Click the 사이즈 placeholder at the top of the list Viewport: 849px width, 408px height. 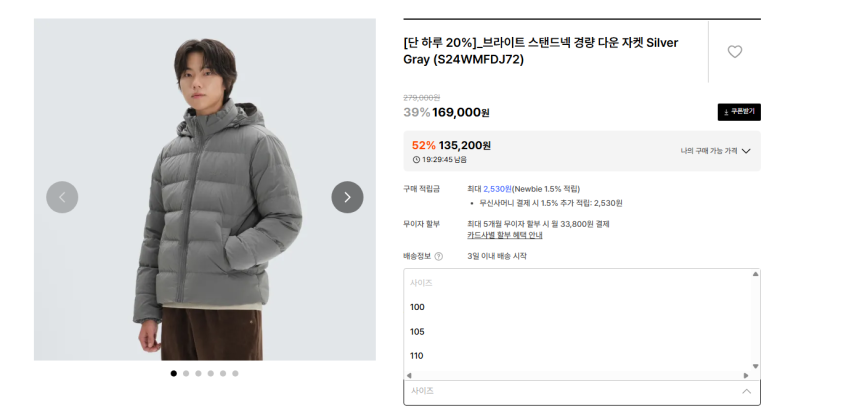click(x=421, y=283)
